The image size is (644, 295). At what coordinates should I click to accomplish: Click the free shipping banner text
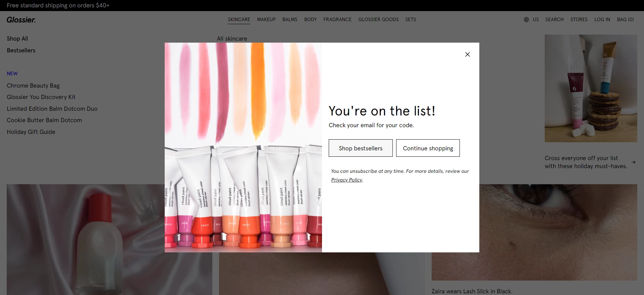pos(58,5)
